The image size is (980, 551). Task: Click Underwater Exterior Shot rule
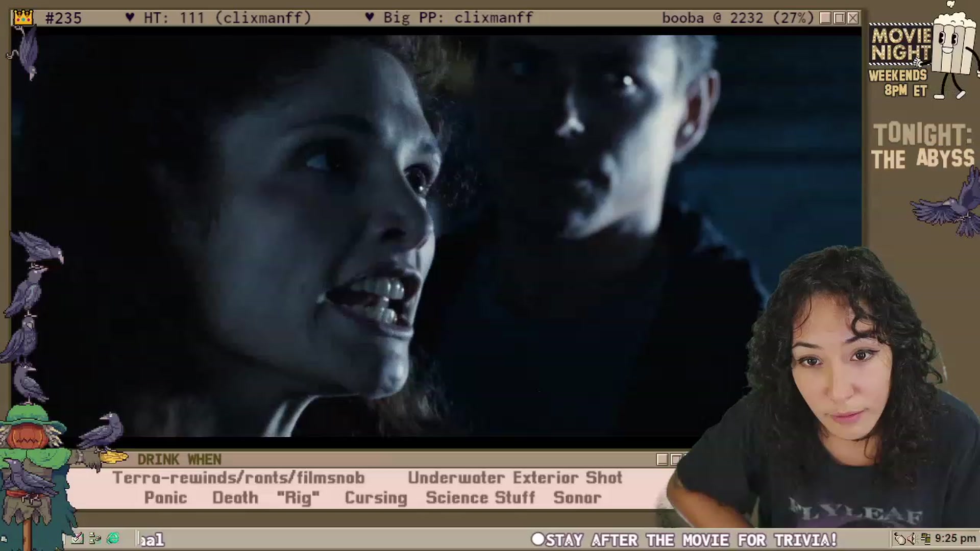515,478
